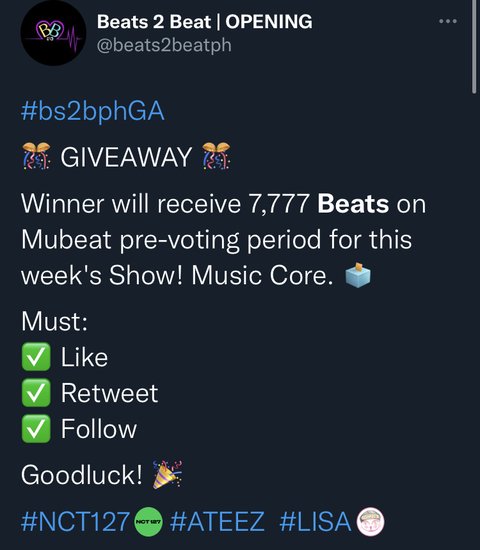Click the ballot box emoji after Music Core
Image resolution: width=480 pixels, height=550 pixels.
tap(358, 275)
